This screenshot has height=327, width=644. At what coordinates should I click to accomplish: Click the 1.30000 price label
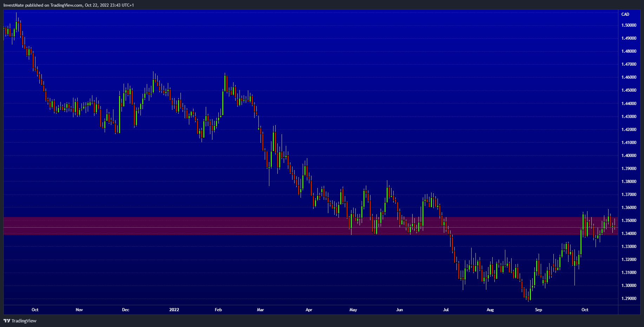click(629, 286)
